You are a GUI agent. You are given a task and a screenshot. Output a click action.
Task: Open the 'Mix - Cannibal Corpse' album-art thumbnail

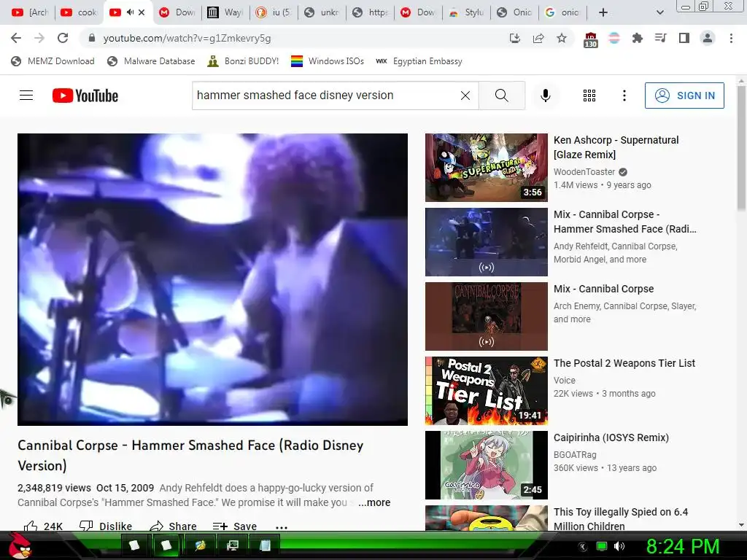pos(487,316)
